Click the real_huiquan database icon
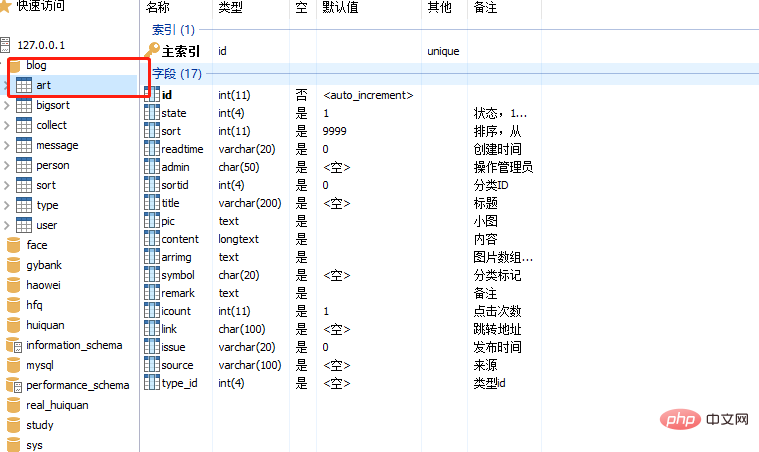The image size is (759, 452). click(14, 405)
